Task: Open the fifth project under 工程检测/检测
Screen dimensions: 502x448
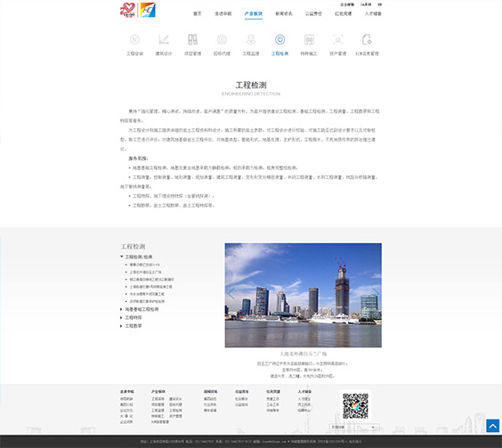Action: click(x=147, y=294)
